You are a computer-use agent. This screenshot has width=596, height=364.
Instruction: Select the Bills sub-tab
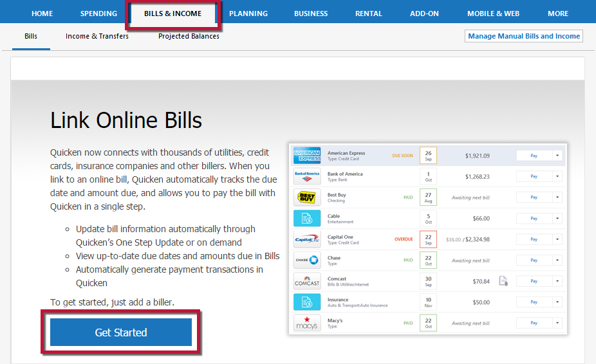31,36
